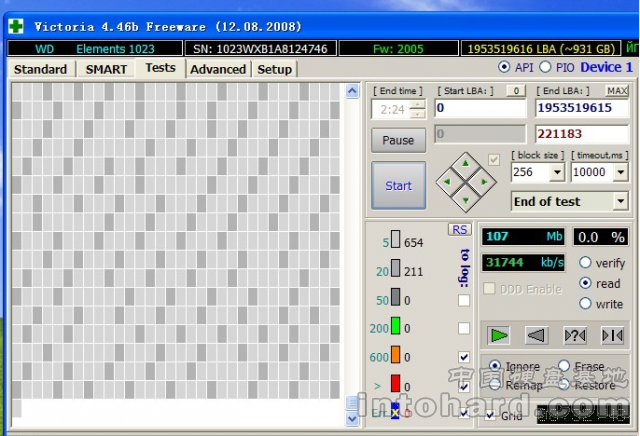Toggle log checkbox for red slow blocks
Image resolution: width=640 pixels, height=436 pixels.
pos(464,386)
